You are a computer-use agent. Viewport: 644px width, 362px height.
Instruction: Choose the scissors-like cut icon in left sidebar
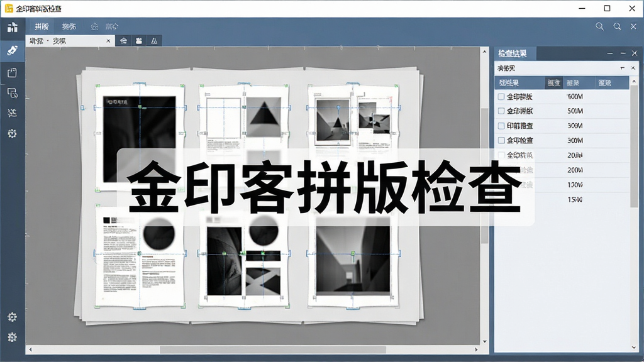pyautogui.click(x=13, y=113)
